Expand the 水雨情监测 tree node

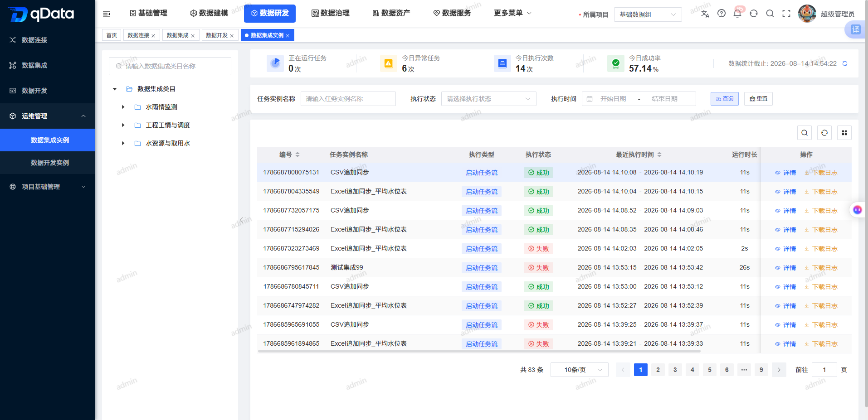123,107
